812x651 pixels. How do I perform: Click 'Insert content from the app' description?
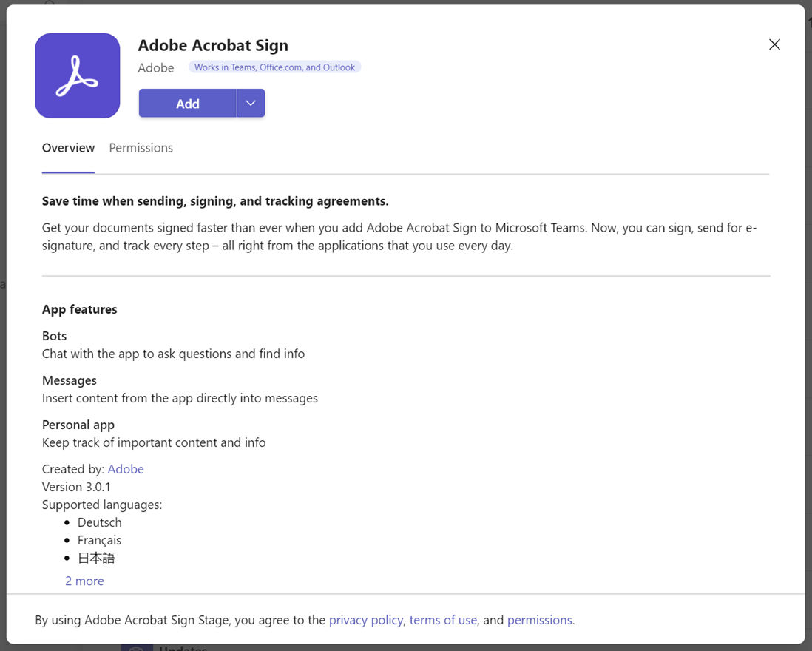[x=180, y=398]
